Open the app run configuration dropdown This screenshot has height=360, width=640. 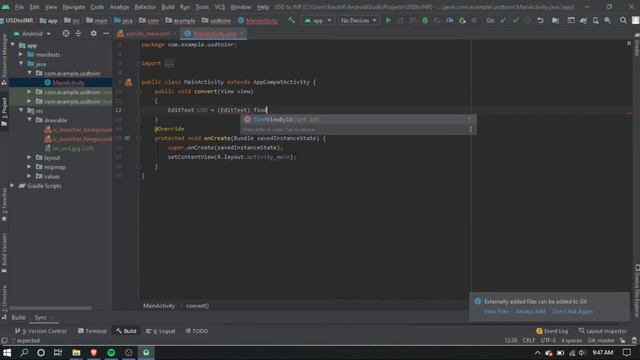click(318, 20)
